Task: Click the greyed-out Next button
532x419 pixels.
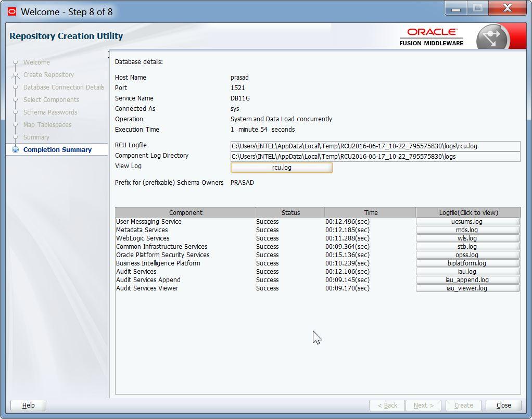Action: pos(423,405)
